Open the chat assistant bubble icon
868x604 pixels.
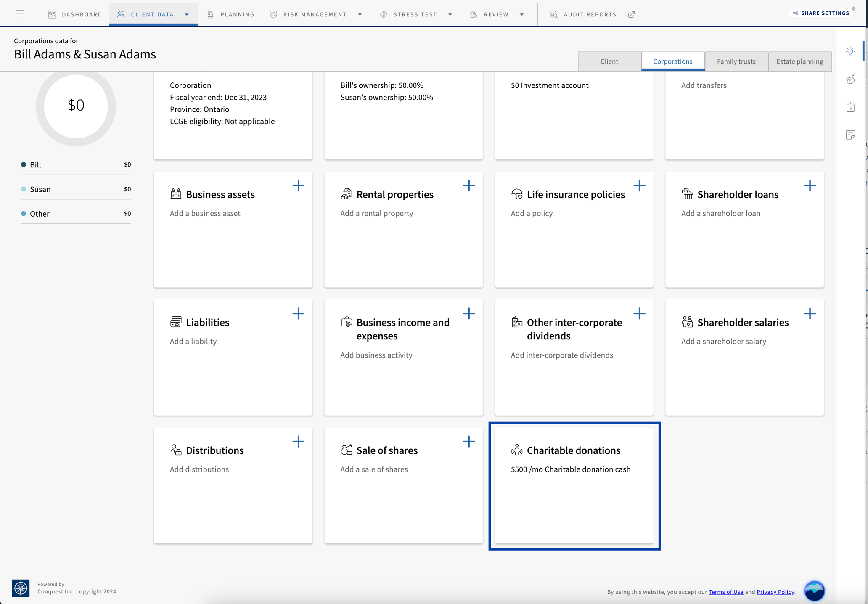[x=814, y=591]
